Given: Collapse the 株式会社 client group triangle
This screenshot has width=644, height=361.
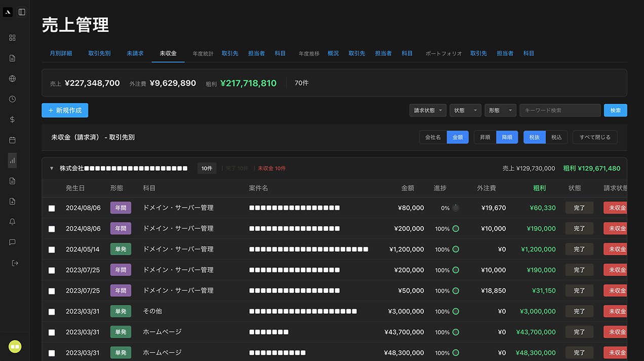Looking at the screenshot, I should point(51,168).
